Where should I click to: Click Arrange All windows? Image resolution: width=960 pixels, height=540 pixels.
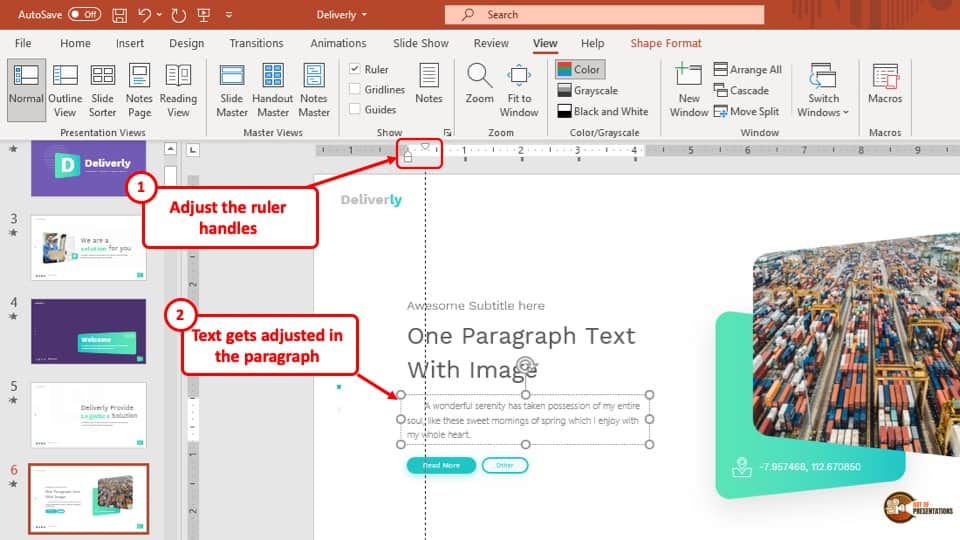click(748, 69)
